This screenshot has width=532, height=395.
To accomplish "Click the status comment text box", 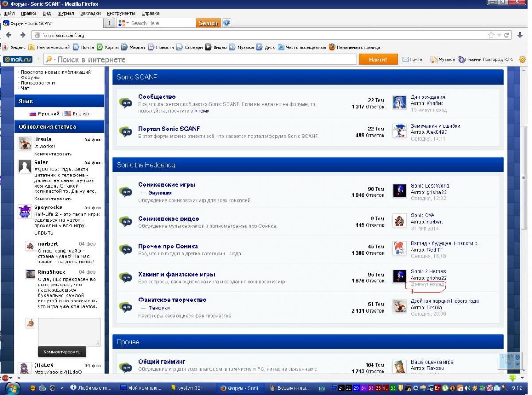I will click(x=69, y=332).
